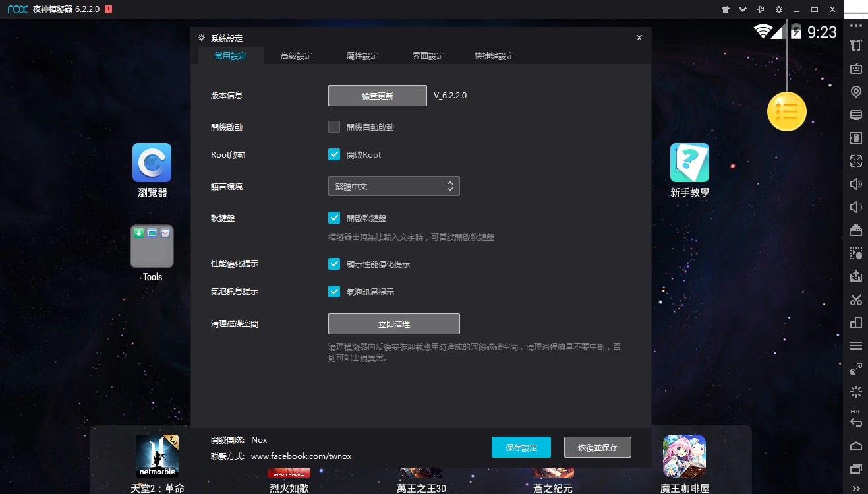Viewport: 868px width, 494px height.
Task: Open the 新手教學 tutorial app
Action: 689,162
